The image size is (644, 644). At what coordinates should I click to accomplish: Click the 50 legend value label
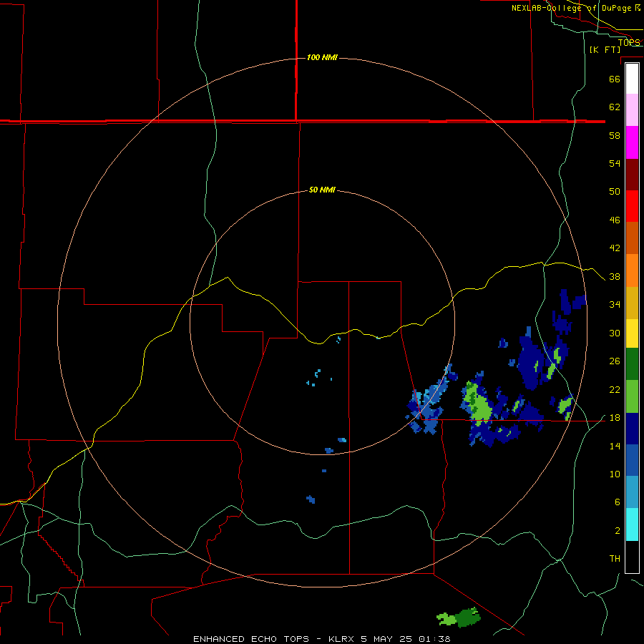click(615, 191)
